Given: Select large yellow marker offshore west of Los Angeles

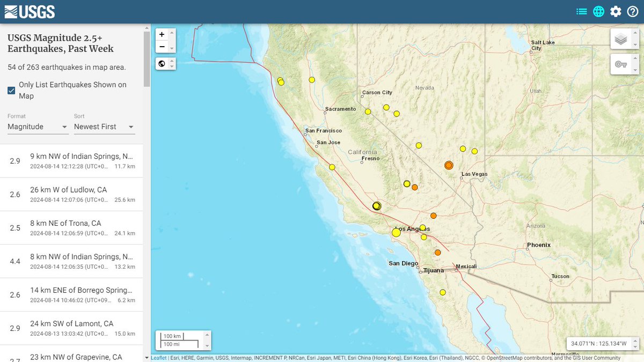Looking at the screenshot, I should (x=396, y=232).
